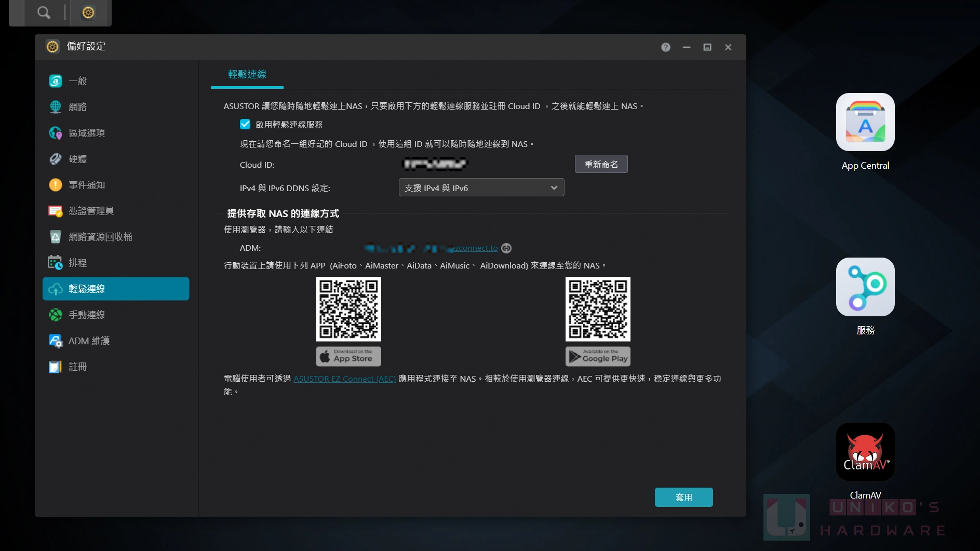Click the Google Play QR code
Screen dimensions: 980x551
(598, 309)
